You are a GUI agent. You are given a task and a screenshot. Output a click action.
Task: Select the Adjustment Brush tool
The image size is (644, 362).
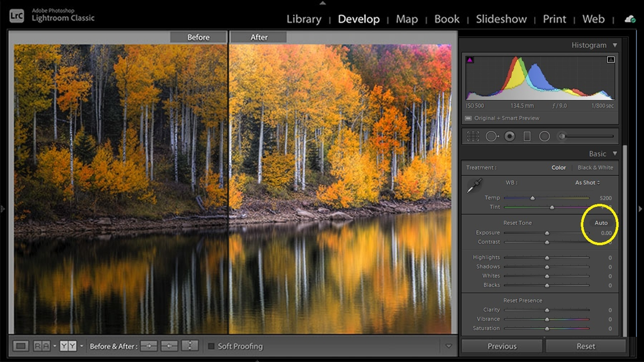[x=586, y=136]
